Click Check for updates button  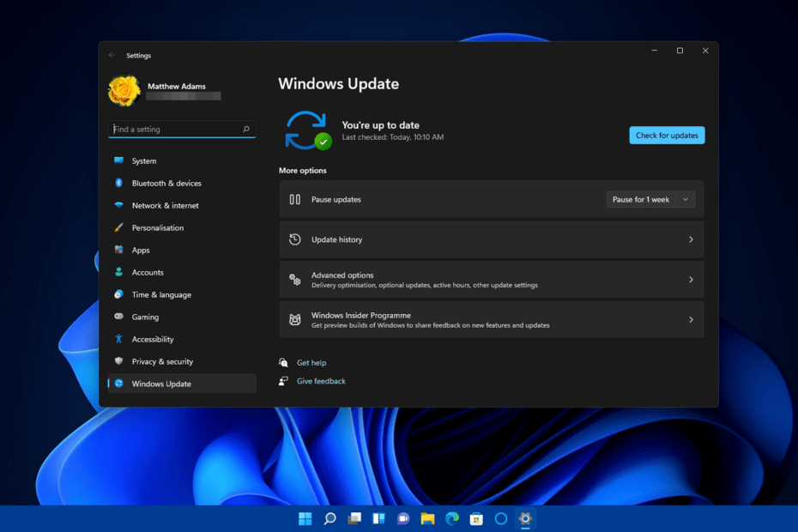click(x=667, y=136)
